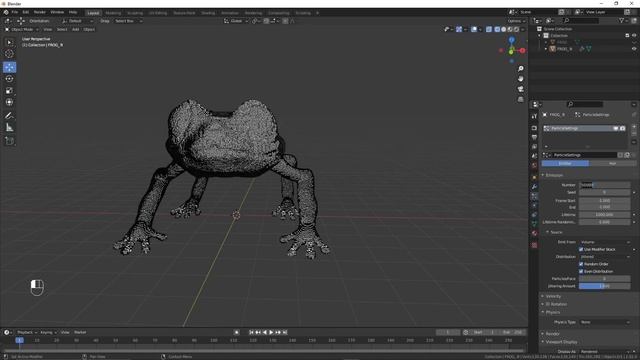Open the Modifier wrench properties tab

(534, 187)
